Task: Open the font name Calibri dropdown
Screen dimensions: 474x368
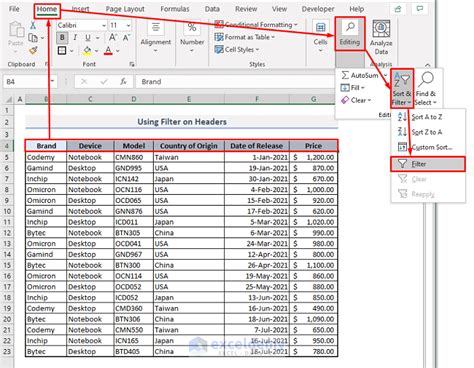Action: click(104, 25)
